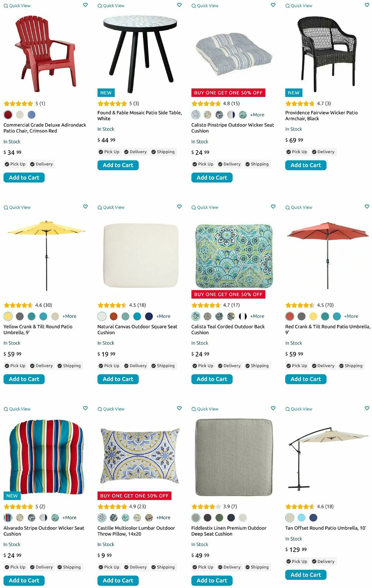Open Quick View for Yellow Crank Umbrella
The height and width of the screenshot is (588, 372).
pos(17,207)
